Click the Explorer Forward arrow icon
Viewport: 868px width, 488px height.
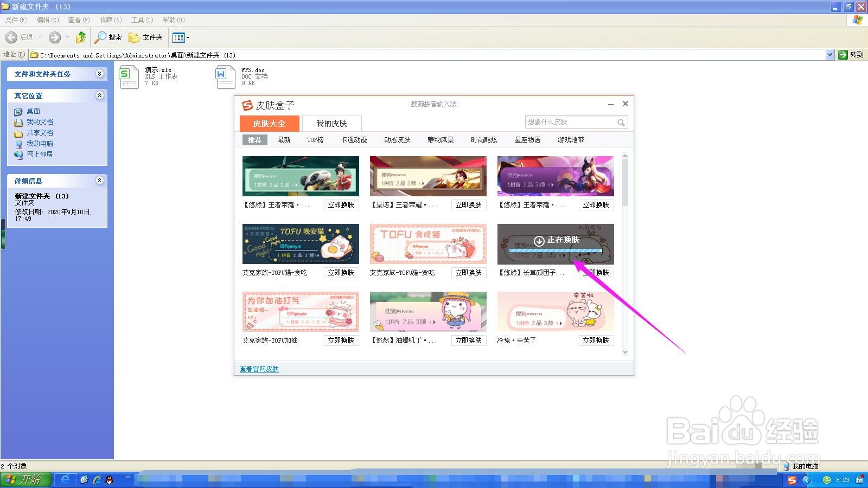pyautogui.click(x=54, y=37)
